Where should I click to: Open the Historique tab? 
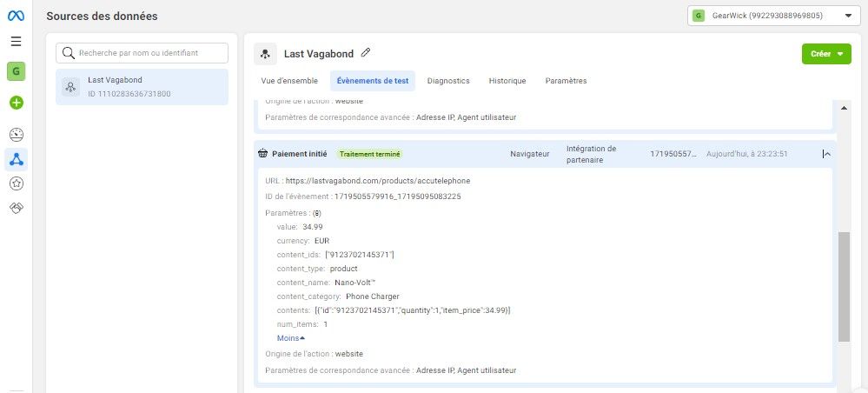point(507,81)
